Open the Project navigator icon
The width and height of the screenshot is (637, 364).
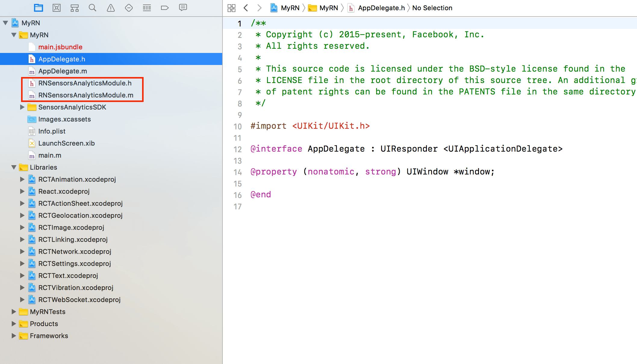click(39, 8)
